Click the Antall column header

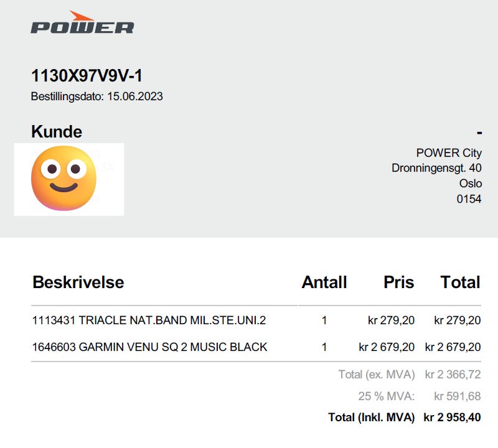[x=324, y=282]
